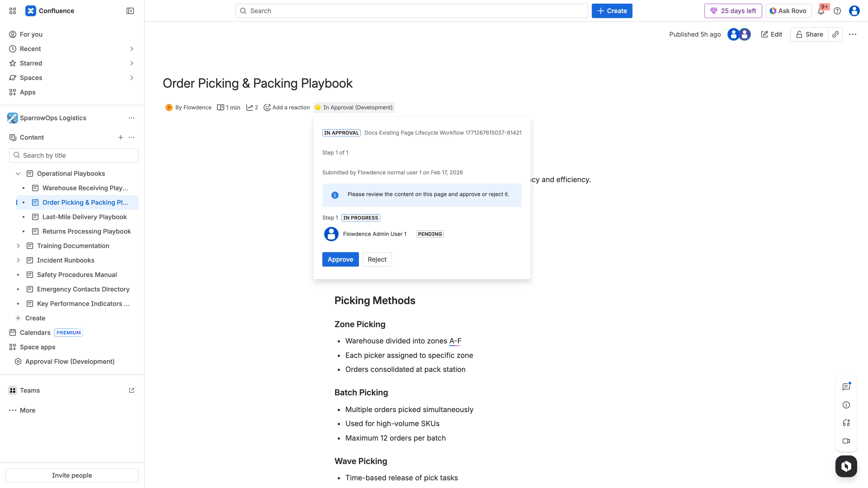Screen dimensions: 868x488
Task: Open page details information panel
Action: (x=846, y=405)
